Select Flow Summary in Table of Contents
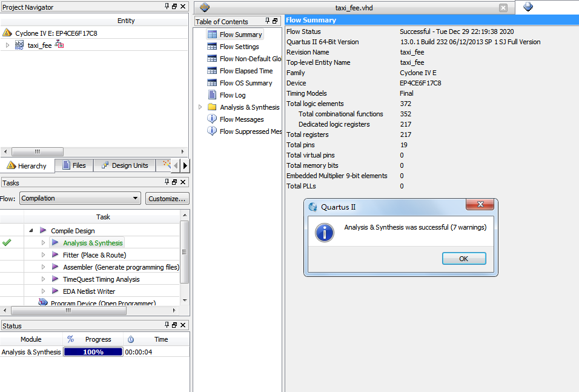This screenshot has height=392, width=579. (235, 35)
